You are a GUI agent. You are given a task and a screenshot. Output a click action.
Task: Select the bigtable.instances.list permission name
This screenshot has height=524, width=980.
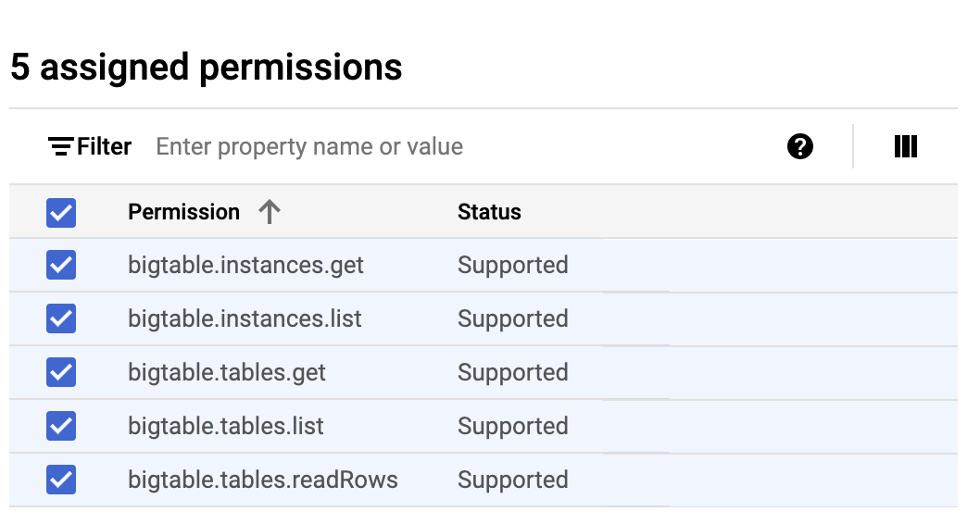click(x=245, y=319)
